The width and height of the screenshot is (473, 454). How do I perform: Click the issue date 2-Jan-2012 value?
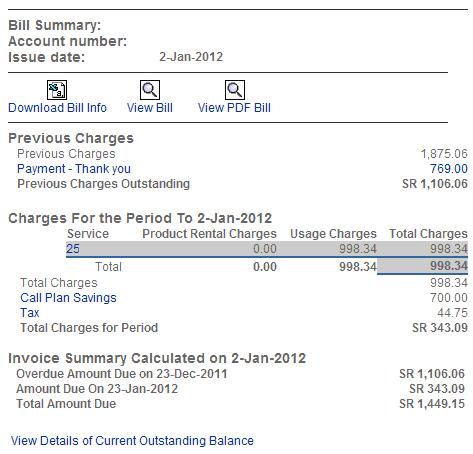[191, 57]
